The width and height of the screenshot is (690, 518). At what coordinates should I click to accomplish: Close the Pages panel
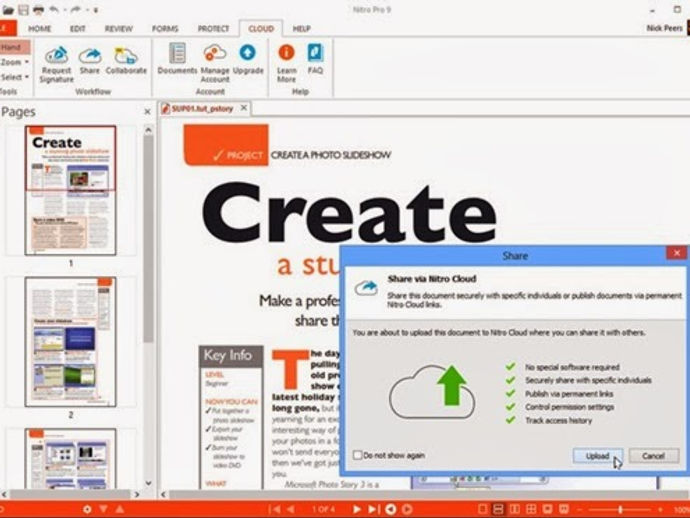[147, 112]
